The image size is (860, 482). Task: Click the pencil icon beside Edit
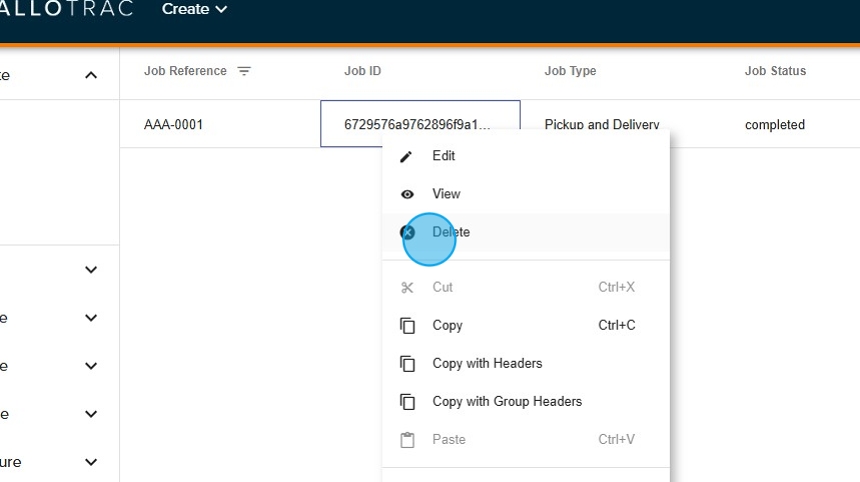[406, 156]
